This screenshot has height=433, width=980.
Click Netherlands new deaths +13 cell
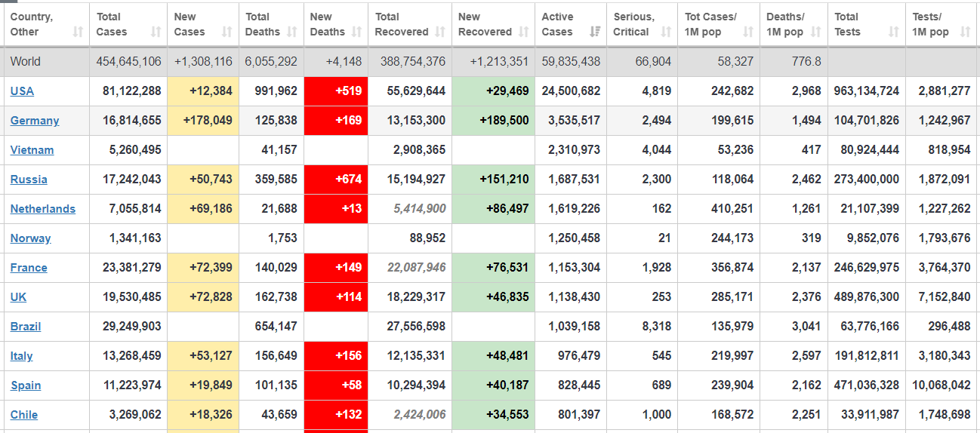coord(336,209)
